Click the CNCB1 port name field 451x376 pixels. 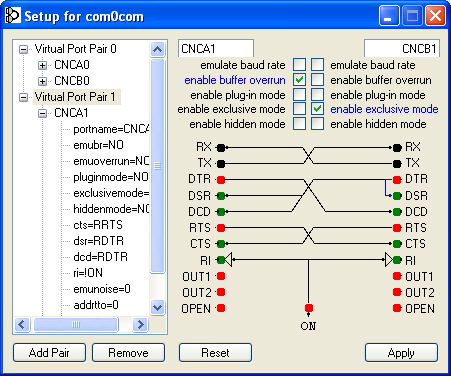(402, 49)
